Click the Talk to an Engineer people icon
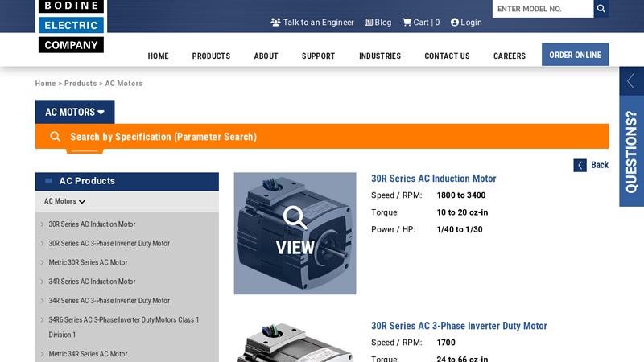Viewport: 644px width, 362px height. coord(275,23)
